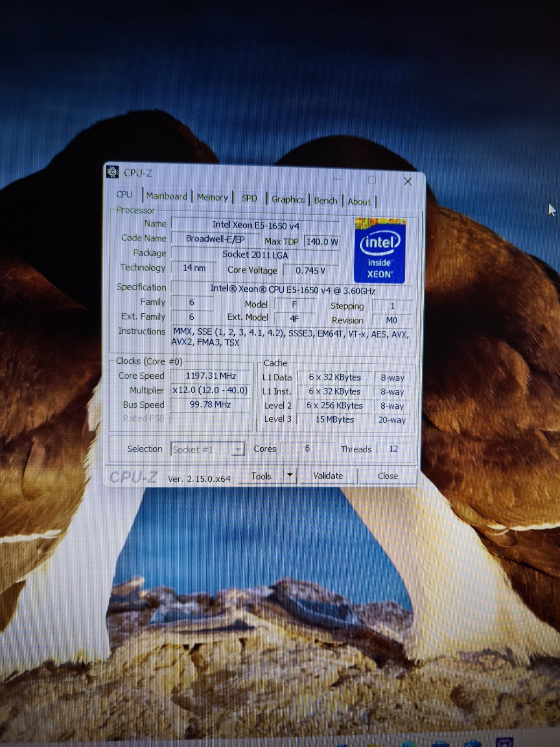Expand the Tools dropdown arrow

[290, 476]
